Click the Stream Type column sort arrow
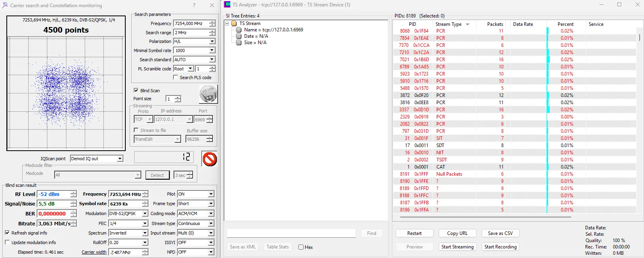 point(467,24)
